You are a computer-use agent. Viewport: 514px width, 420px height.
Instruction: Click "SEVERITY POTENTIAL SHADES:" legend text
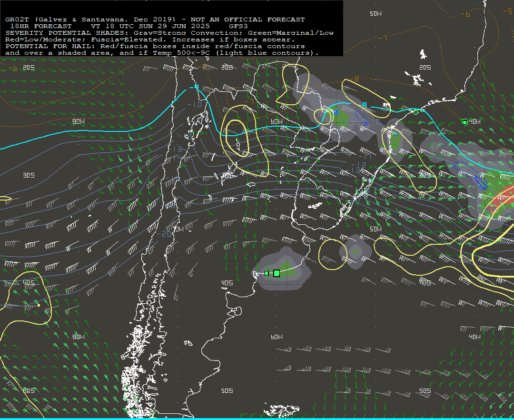tap(68, 33)
